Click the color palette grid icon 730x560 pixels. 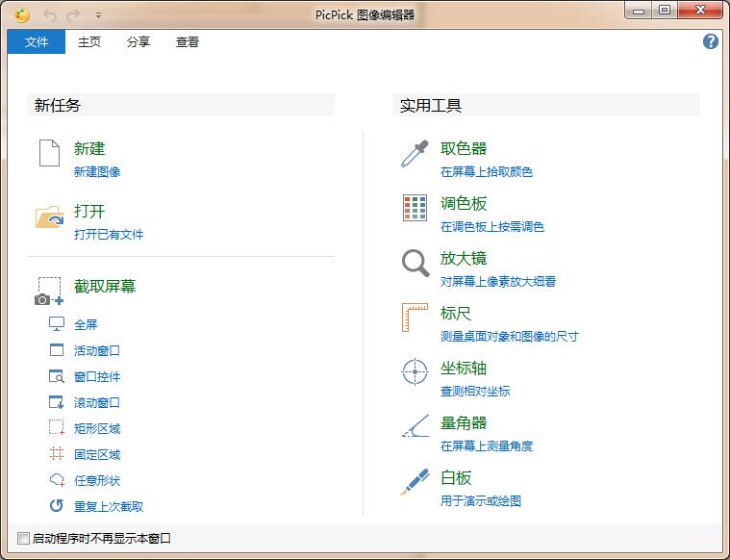(x=415, y=208)
